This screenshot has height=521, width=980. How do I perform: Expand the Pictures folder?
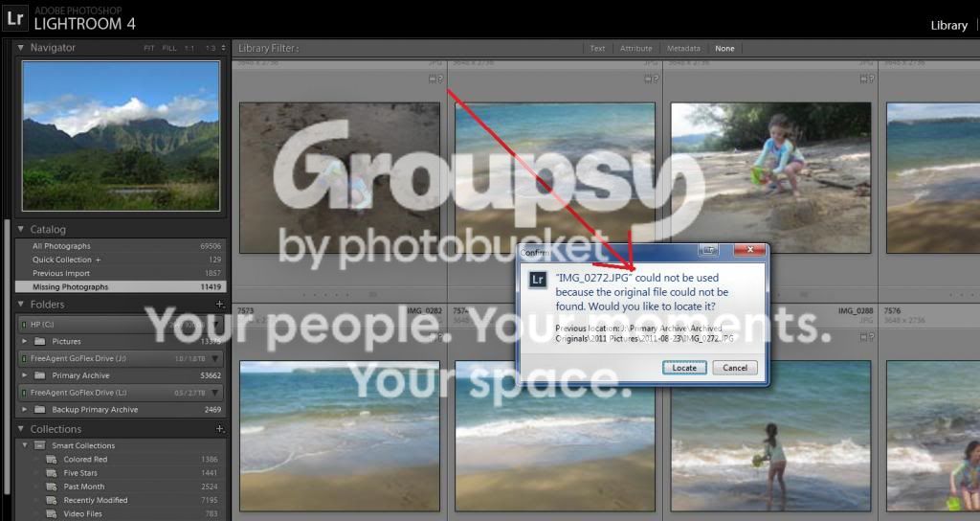click(x=24, y=342)
